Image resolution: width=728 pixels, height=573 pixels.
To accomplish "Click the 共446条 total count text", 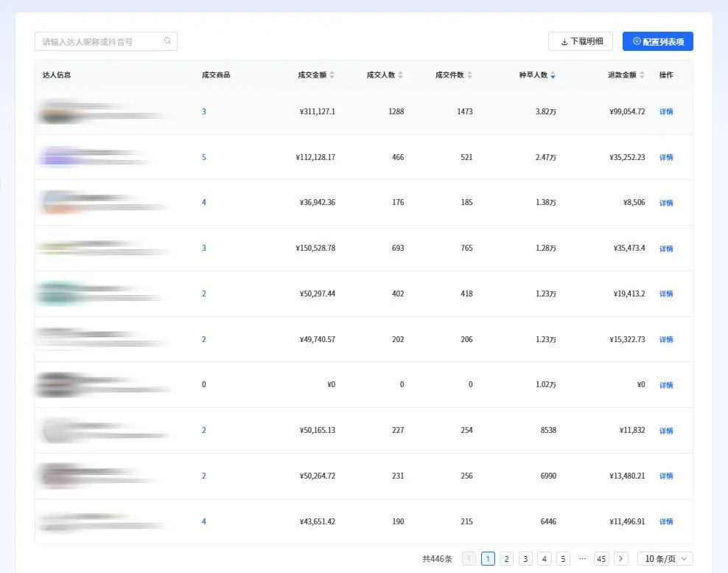I will pos(437,558).
